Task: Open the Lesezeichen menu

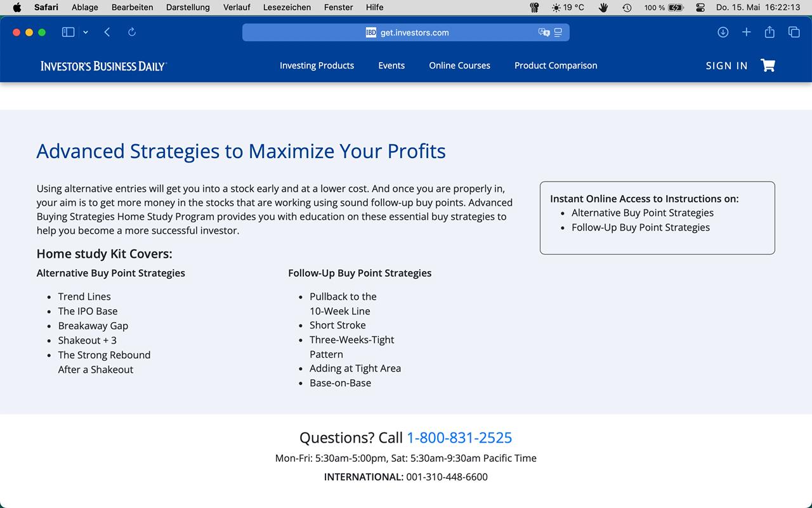Action: 287,8
